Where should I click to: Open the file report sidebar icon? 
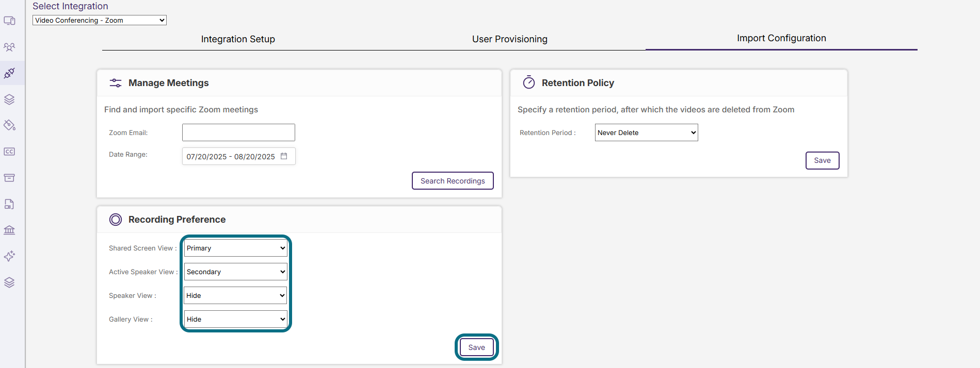(x=9, y=204)
